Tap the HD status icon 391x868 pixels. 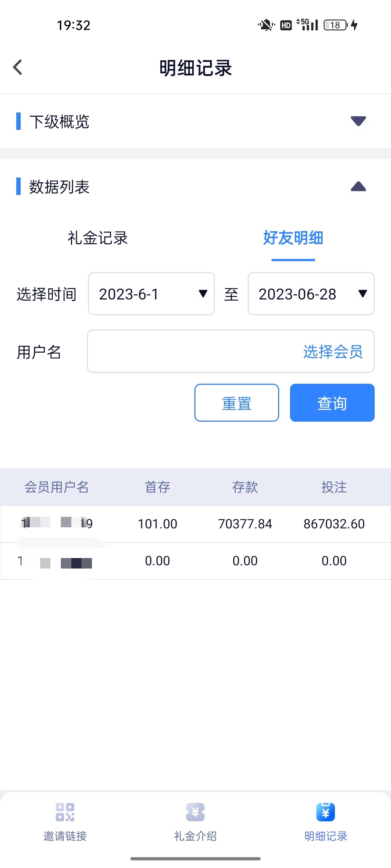(286, 25)
